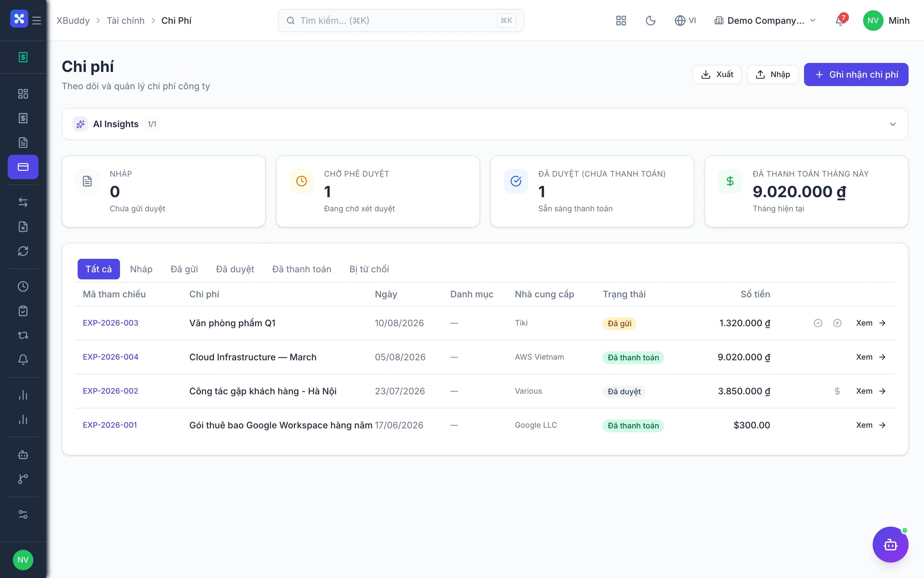
Task: Open the dashboard grid icon in the sidebar
Action: [23, 94]
